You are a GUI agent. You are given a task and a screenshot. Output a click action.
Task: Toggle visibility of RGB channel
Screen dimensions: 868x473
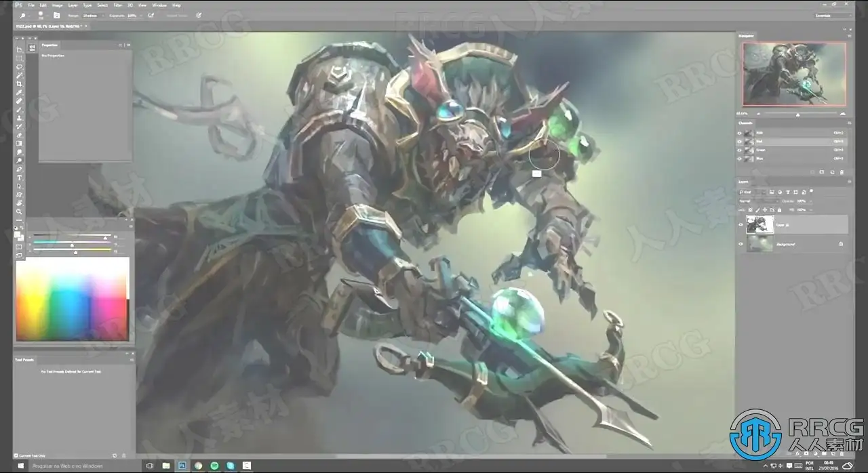(740, 133)
